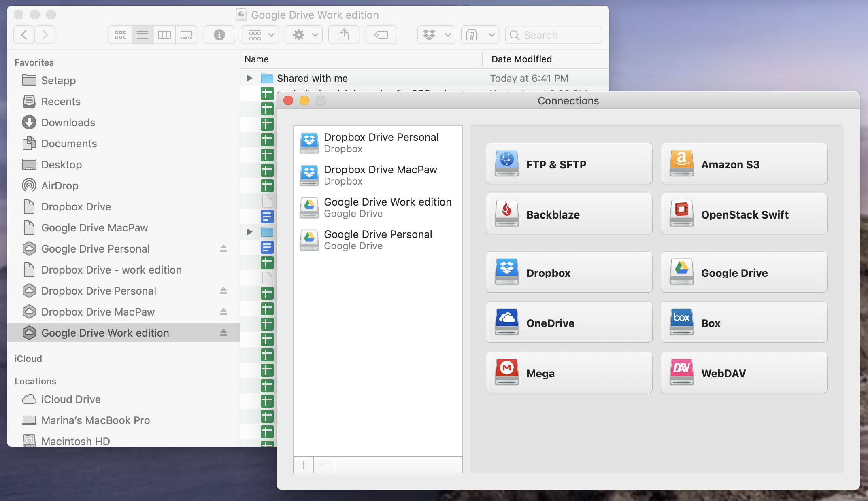Screen dimensions: 868x501
Task: Select Recents in Finder sidebar
Action: 124,101
